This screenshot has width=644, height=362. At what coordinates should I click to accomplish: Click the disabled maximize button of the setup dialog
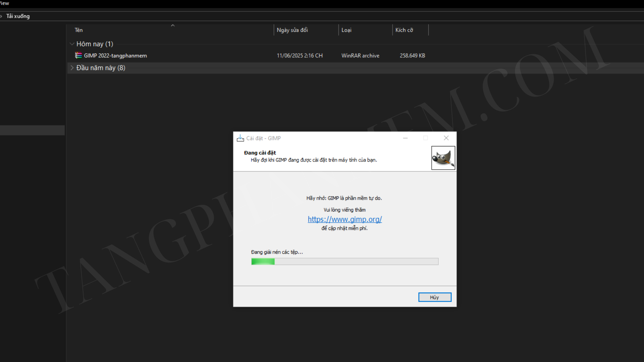point(426,138)
